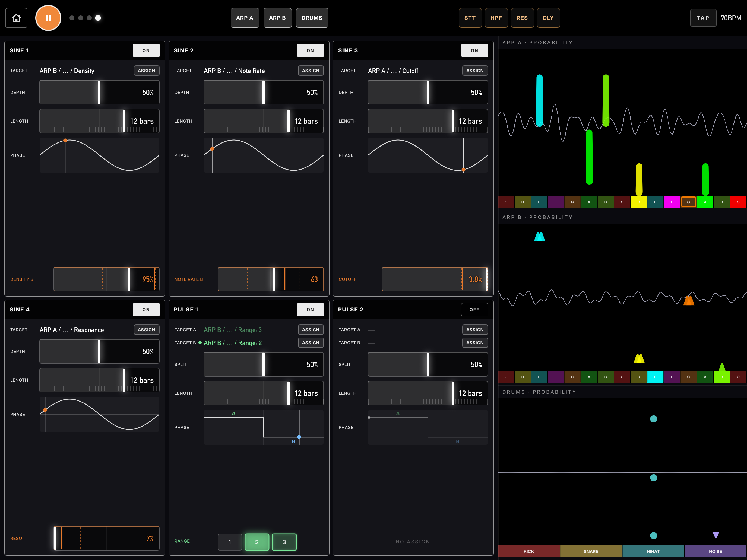Adjust the PULSE 1 SPLIT slider
The height and width of the screenshot is (560, 747).
click(x=263, y=365)
